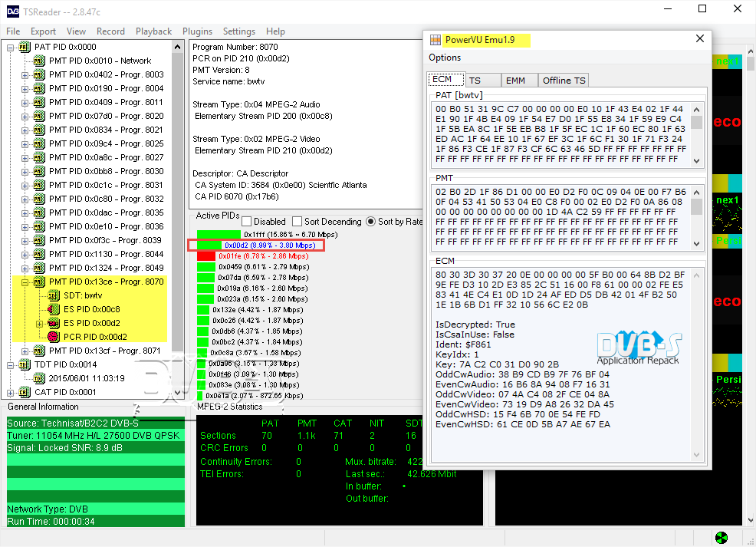Click the PMT PID 0x0010 Network icon
The image size is (756, 547).
(39, 61)
